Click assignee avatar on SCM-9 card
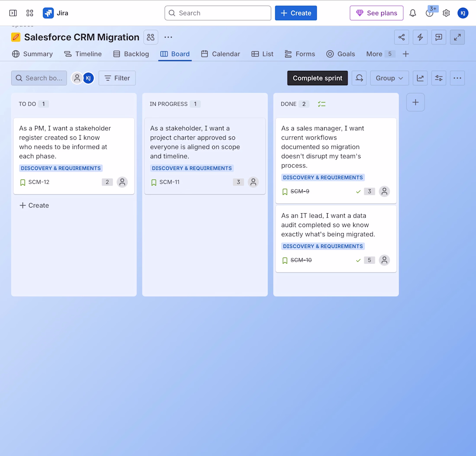This screenshot has width=476, height=456. coord(384,192)
